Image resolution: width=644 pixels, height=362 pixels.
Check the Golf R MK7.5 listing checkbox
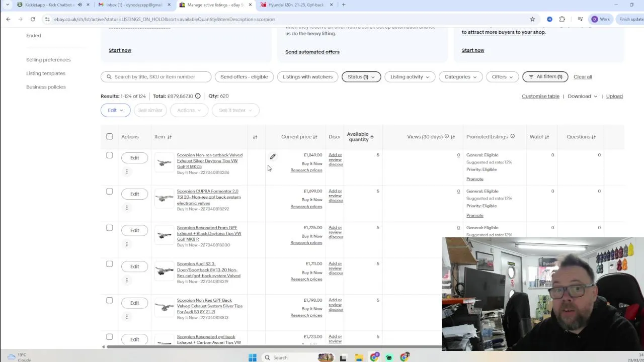[x=109, y=155]
